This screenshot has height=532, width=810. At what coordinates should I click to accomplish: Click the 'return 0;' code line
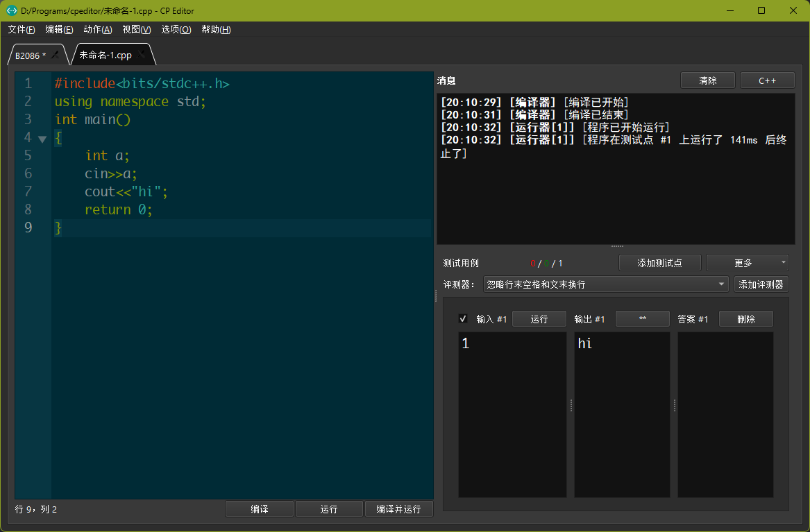(x=119, y=209)
